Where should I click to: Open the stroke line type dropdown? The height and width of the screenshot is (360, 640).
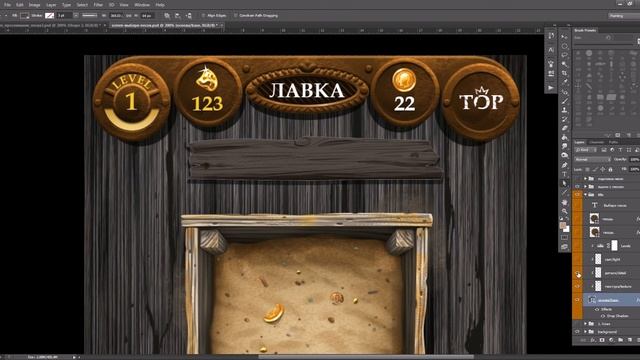(x=89, y=16)
